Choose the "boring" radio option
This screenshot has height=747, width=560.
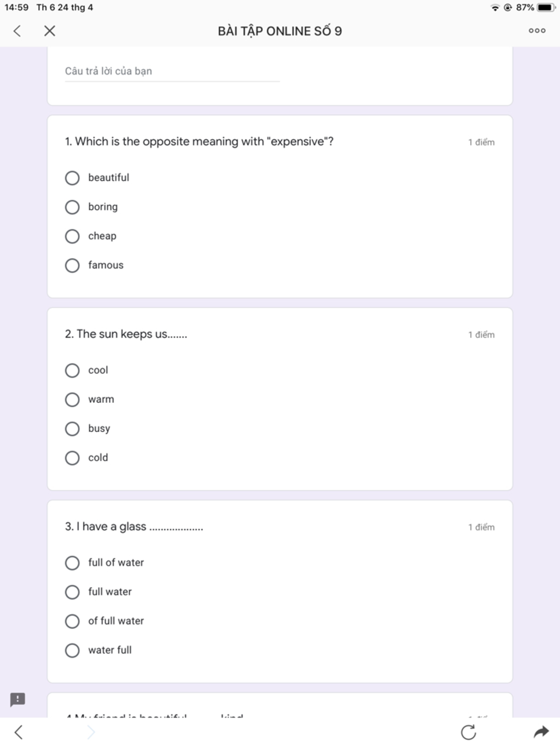72,207
